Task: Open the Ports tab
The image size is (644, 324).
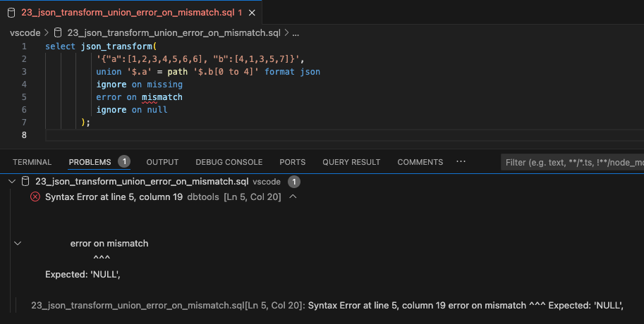Action: [292, 162]
